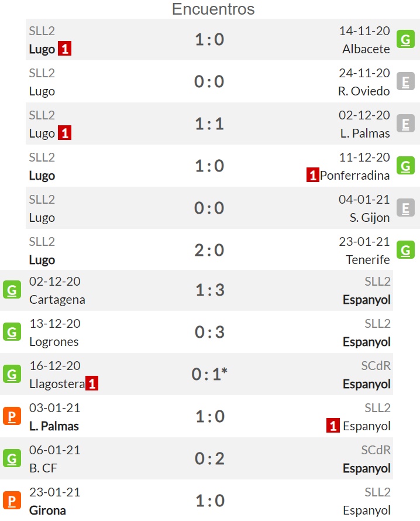Click green G badge for Tenerife match

click(405, 250)
